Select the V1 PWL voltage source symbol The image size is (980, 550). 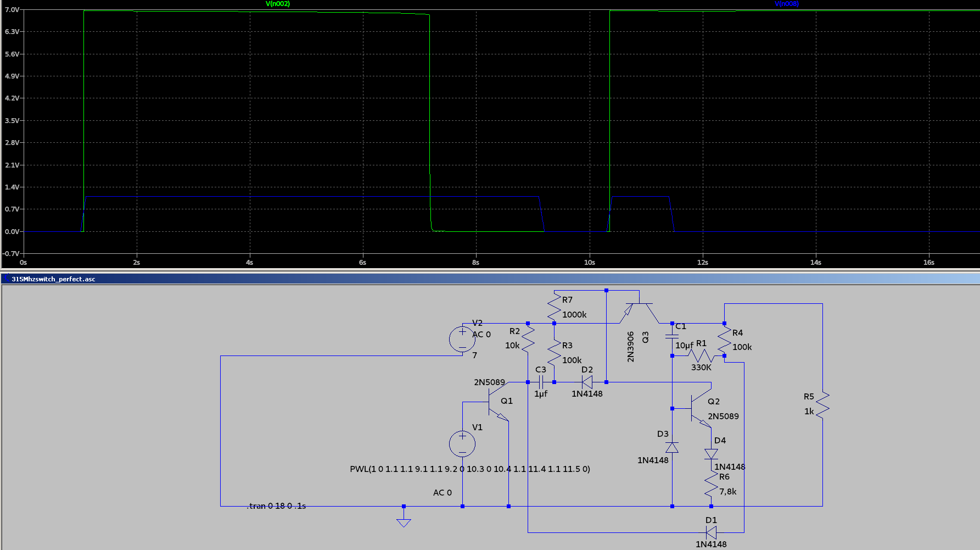point(462,444)
